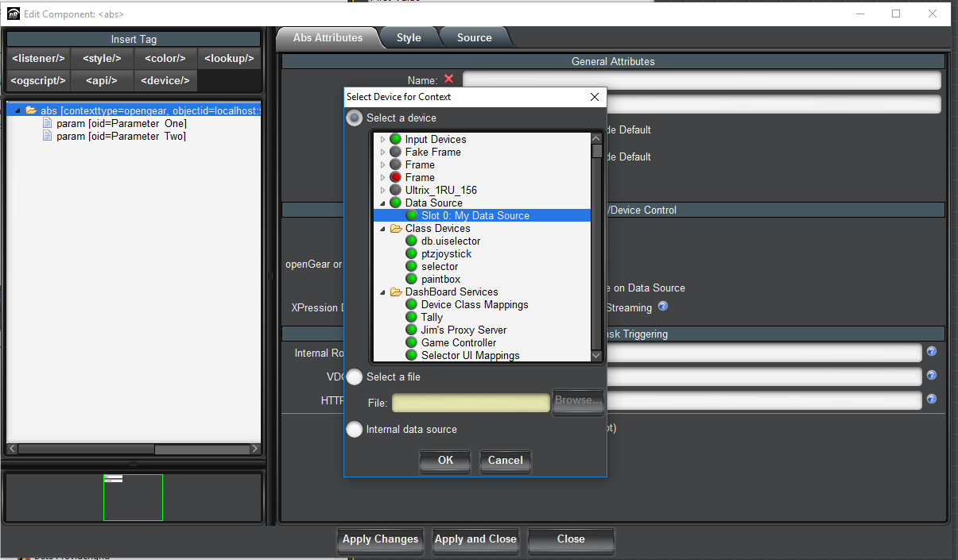Click the green-outlined preview thumbnail

click(133, 497)
